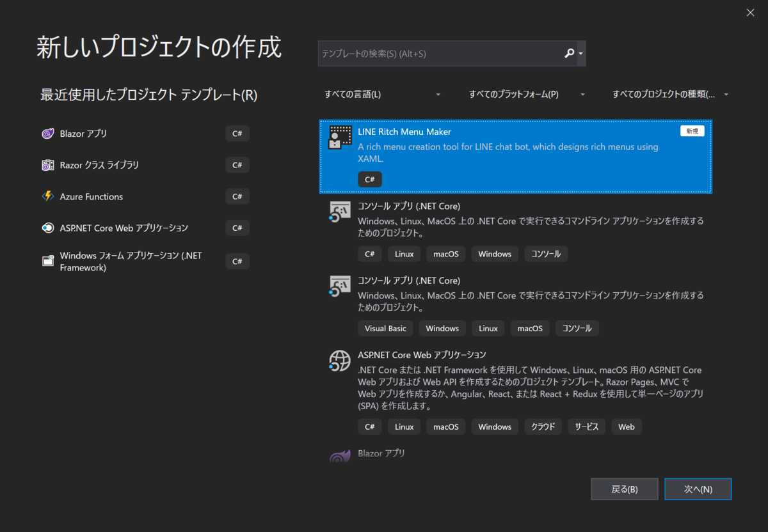The image size is (768, 532).
Task: Click the C# tag beside Blazor アプリ
Action: (237, 134)
